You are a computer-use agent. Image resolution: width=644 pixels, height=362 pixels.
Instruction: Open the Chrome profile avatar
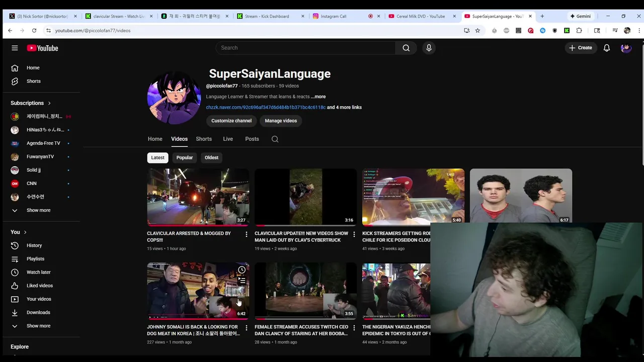(x=627, y=31)
